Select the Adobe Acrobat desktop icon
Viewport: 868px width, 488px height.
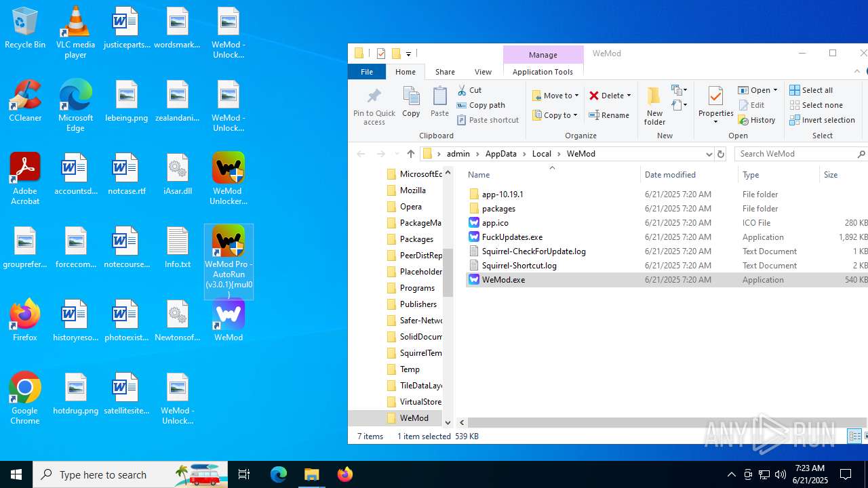point(25,179)
